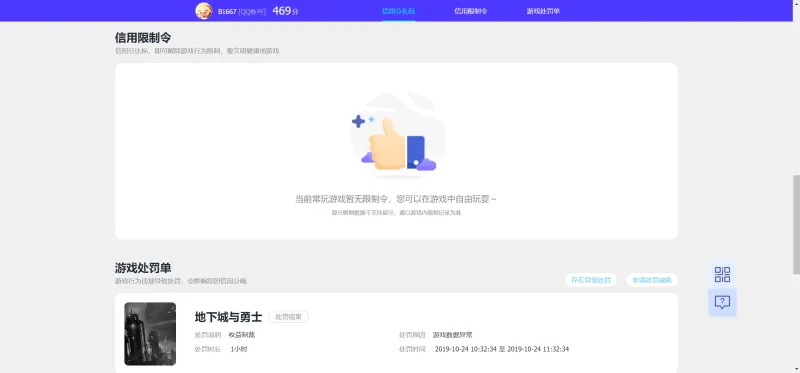800x373 pixels.
Task: Open the help question-mark chat icon
Action: 722,303
